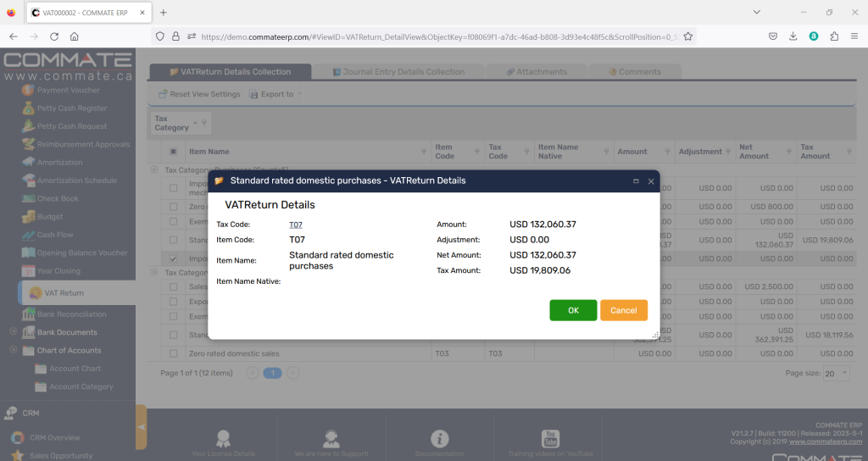Viewport: 868px width, 461px height.
Task: Maximize the VATReturn Details dialog
Action: tap(636, 181)
